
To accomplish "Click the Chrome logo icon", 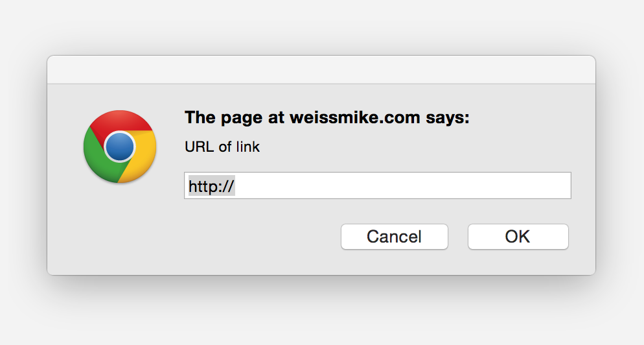I will [120, 147].
